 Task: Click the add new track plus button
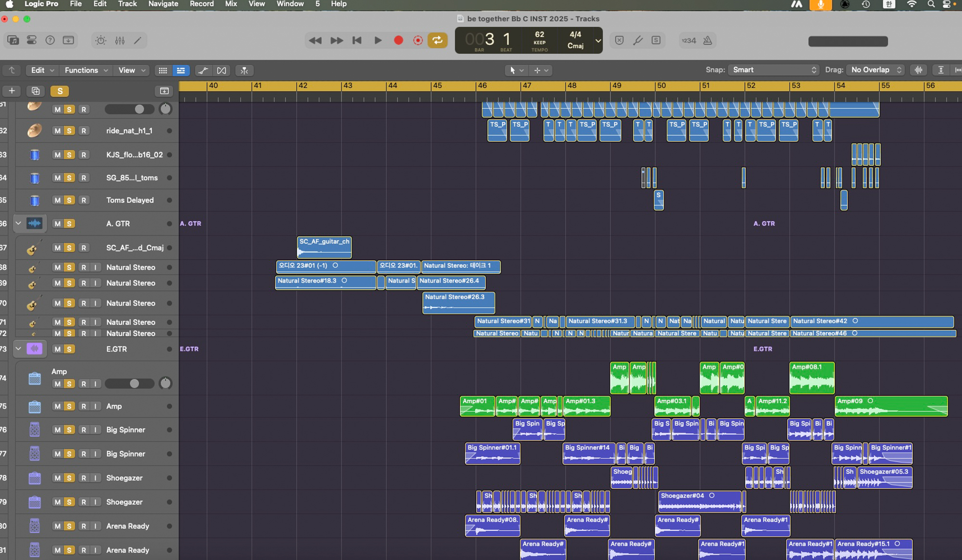pos(12,91)
